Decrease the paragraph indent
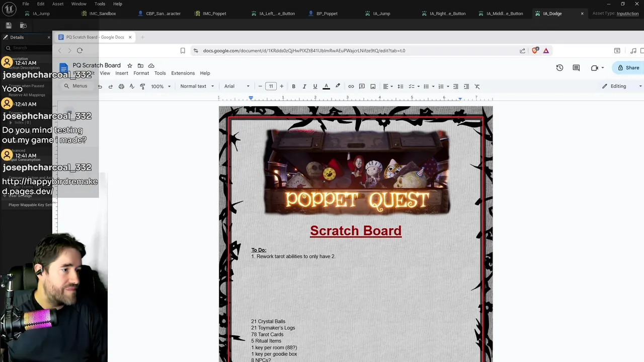Image resolution: width=644 pixels, height=362 pixels. [456, 86]
